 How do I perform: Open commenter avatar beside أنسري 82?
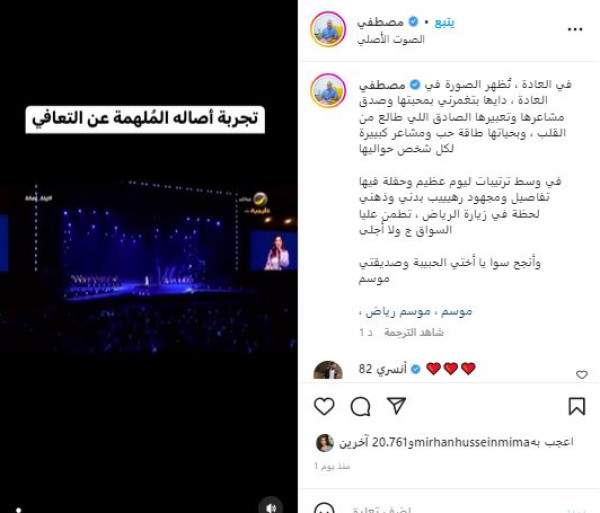tap(328, 370)
